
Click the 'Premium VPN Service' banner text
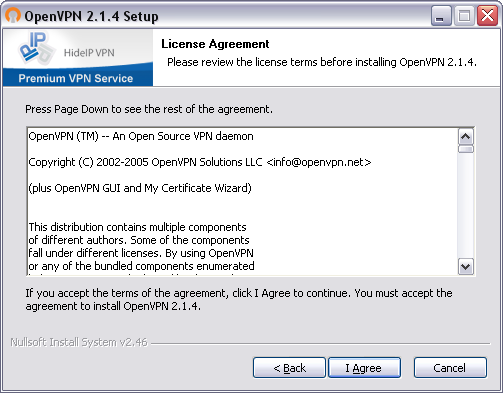pyautogui.click(x=76, y=78)
